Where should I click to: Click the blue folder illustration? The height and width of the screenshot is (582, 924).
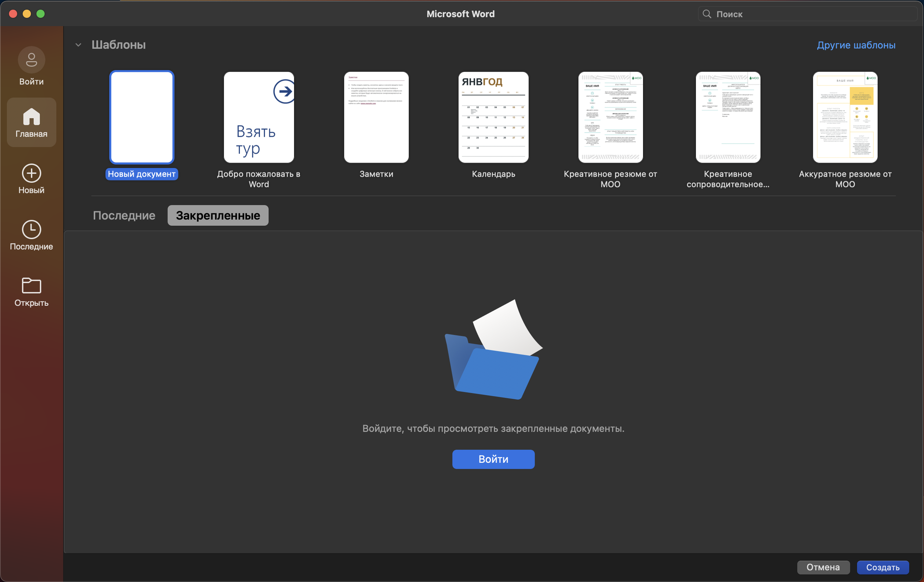pos(494,349)
